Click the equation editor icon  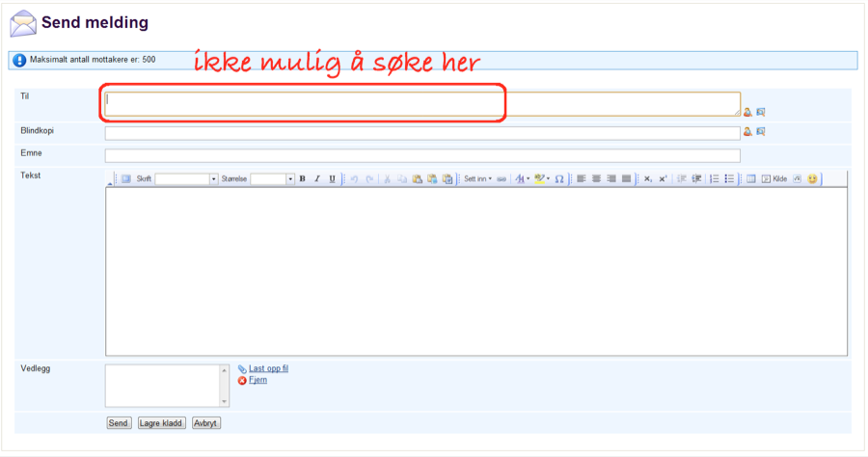tap(798, 178)
